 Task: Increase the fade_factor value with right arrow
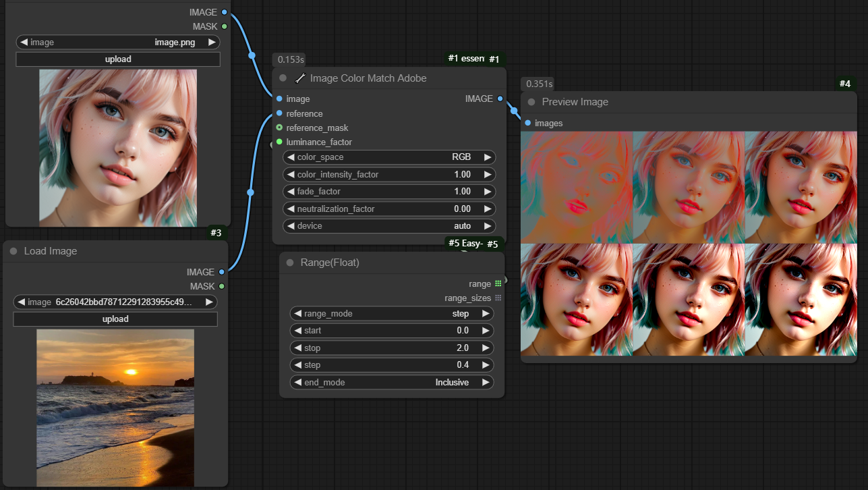click(488, 192)
